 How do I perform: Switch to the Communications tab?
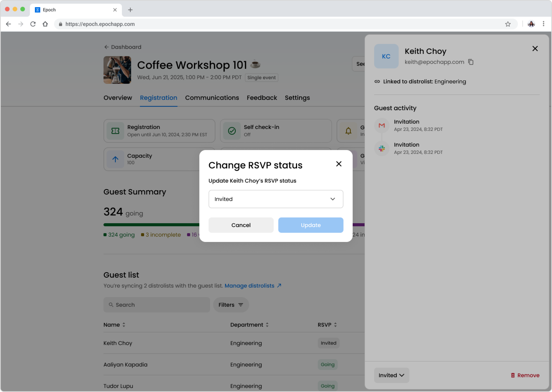[x=212, y=98]
